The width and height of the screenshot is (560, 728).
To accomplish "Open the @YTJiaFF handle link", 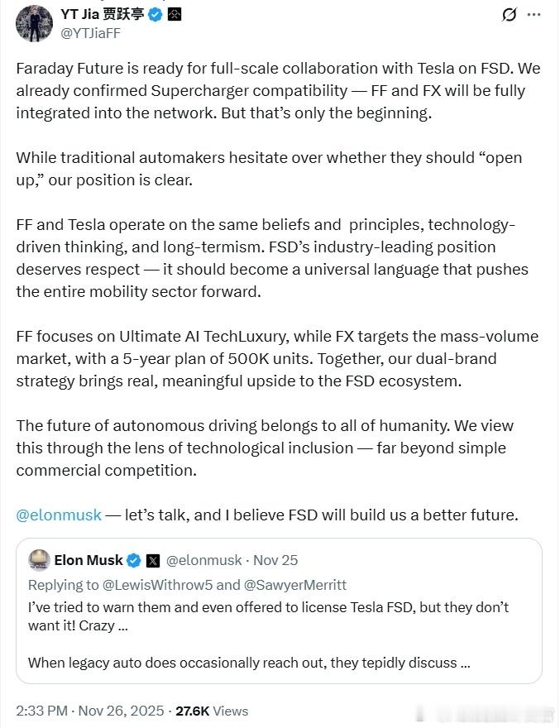I will [89, 33].
